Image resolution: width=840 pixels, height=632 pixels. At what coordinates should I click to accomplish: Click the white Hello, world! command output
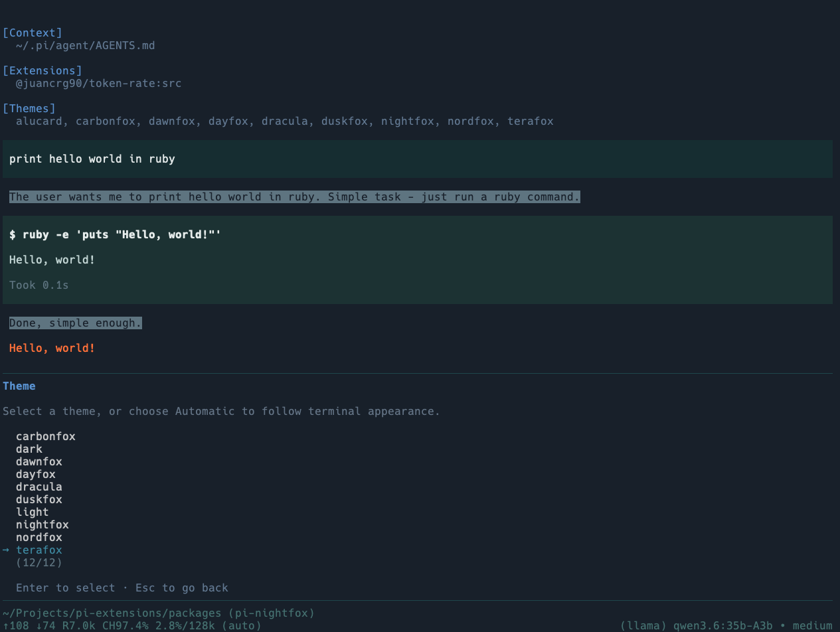[x=52, y=260]
